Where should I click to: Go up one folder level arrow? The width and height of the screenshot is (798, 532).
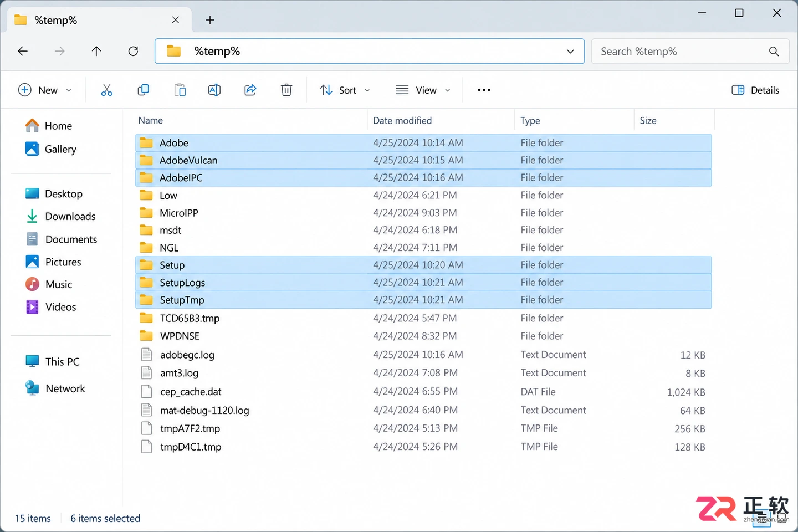pyautogui.click(x=96, y=51)
